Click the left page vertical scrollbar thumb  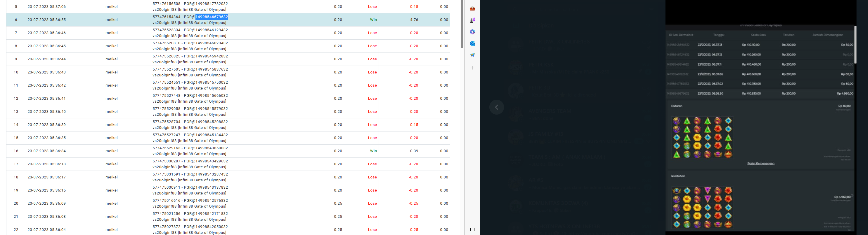tap(462, 24)
